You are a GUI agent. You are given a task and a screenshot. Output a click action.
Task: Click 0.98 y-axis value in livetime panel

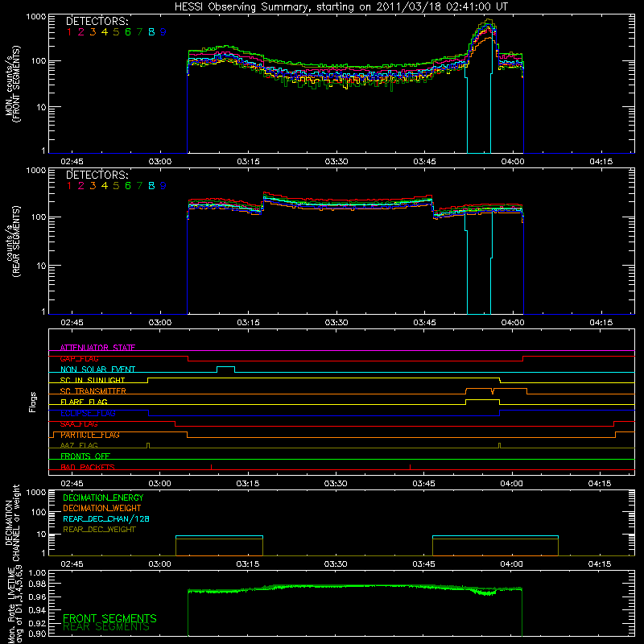click(37, 584)
